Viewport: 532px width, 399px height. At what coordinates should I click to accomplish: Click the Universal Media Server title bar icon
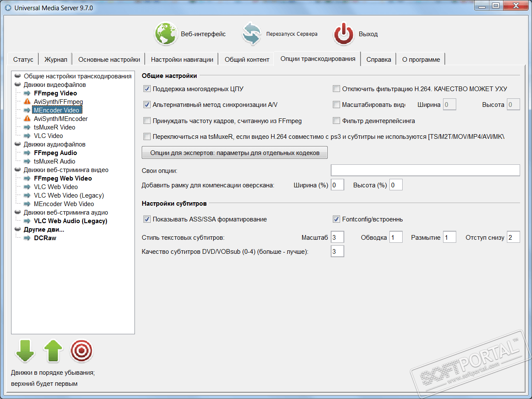tap(7, 8)
